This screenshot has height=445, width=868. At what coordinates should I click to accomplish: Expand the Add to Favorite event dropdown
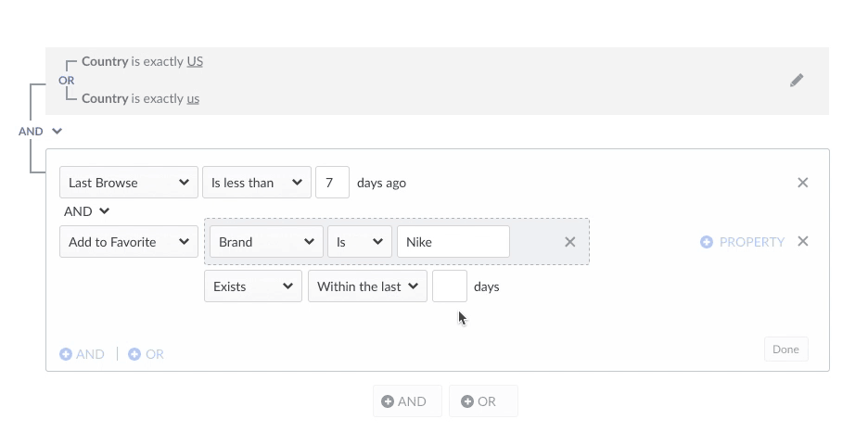pyautogui.click(x=129, y=242)
